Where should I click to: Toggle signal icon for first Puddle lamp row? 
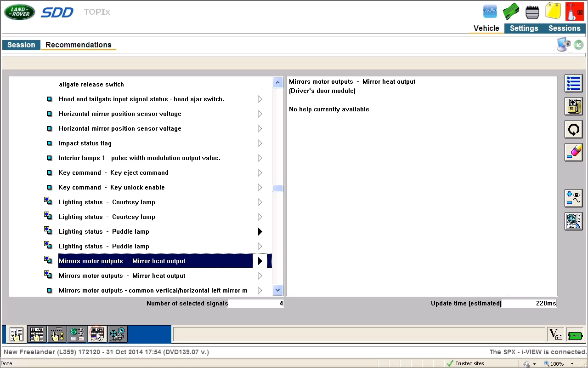48,230
